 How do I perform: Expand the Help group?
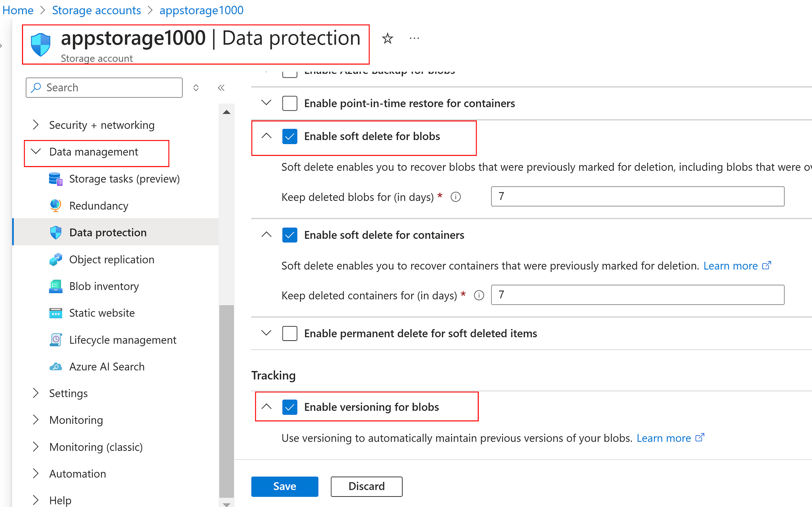click(x=36, y=500)
